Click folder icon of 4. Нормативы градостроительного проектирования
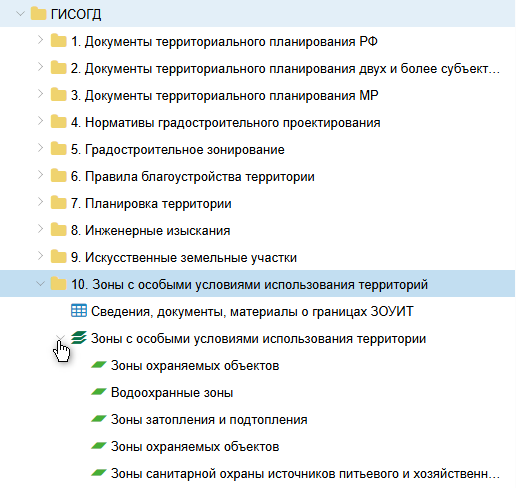This screenshot has width=516, height=488. (x=59, y=122)
